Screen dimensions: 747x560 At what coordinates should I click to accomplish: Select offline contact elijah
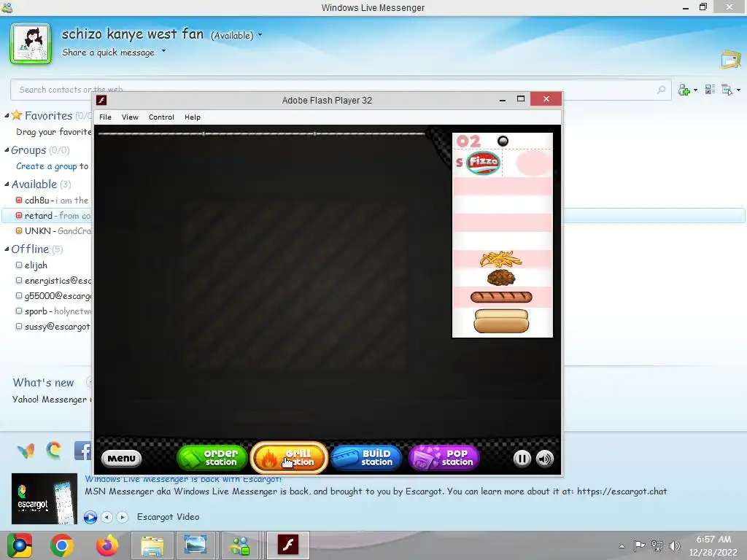coord(31,265)
